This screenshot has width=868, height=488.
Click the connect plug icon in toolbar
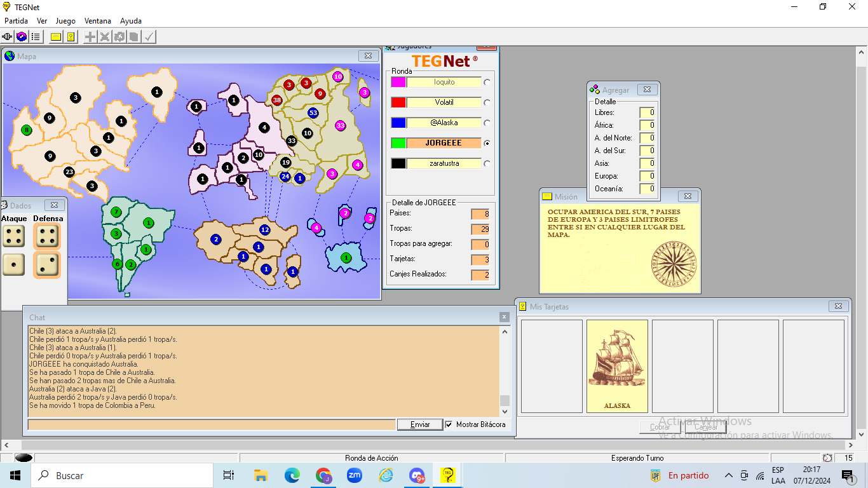pyautogui.click(x=8, y=37)
